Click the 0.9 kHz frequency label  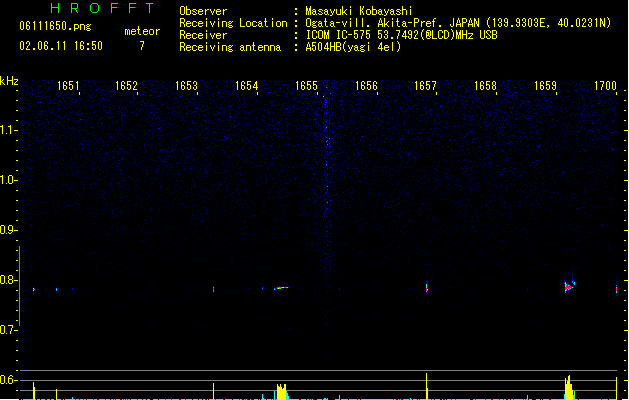[8, 230]
